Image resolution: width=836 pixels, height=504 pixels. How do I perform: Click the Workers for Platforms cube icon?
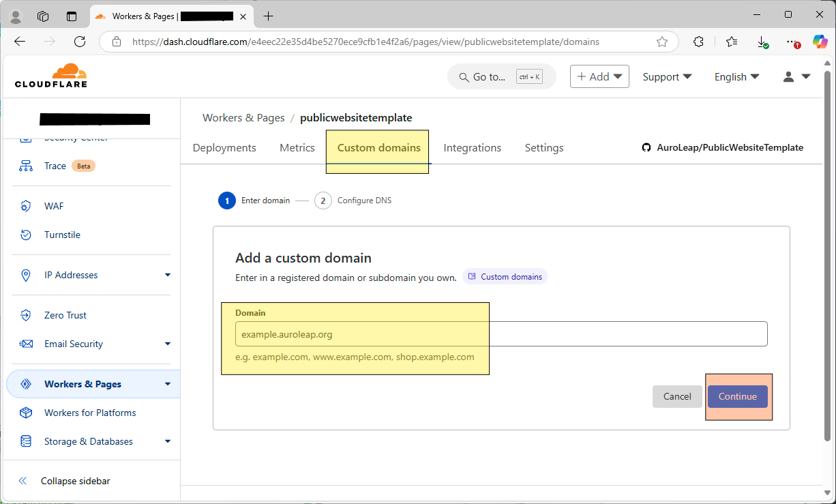pos(26,413)
